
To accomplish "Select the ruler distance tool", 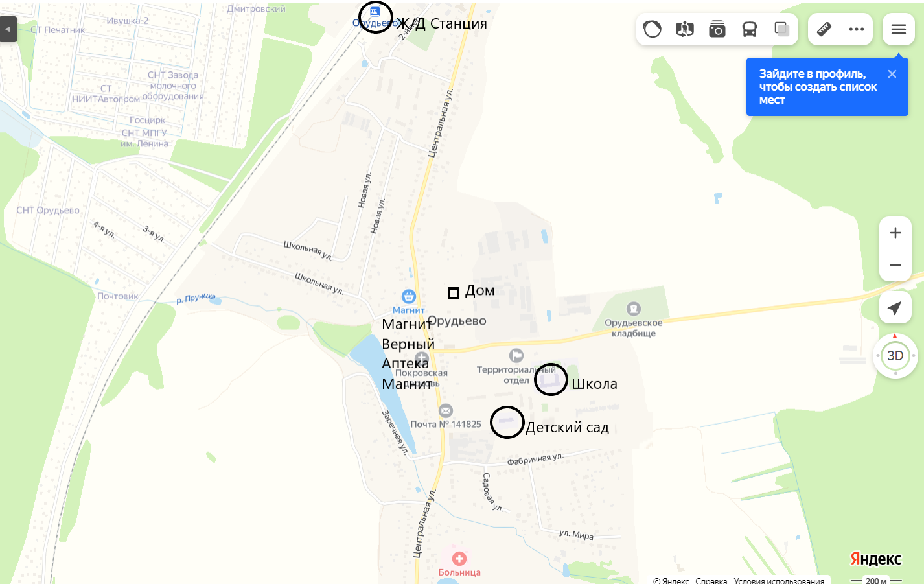I will pyautogui.click(x=824, y=29).
